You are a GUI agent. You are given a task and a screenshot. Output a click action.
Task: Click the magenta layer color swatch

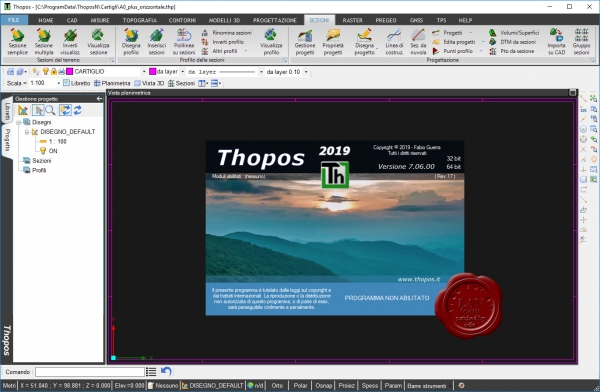pyautogui.click(x=70, y=72)
